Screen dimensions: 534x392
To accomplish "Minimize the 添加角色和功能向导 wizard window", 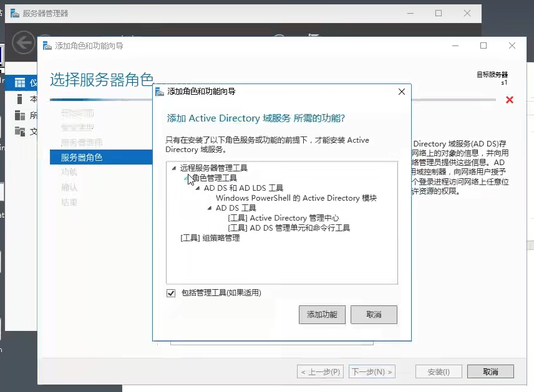I will pos(455,45).
